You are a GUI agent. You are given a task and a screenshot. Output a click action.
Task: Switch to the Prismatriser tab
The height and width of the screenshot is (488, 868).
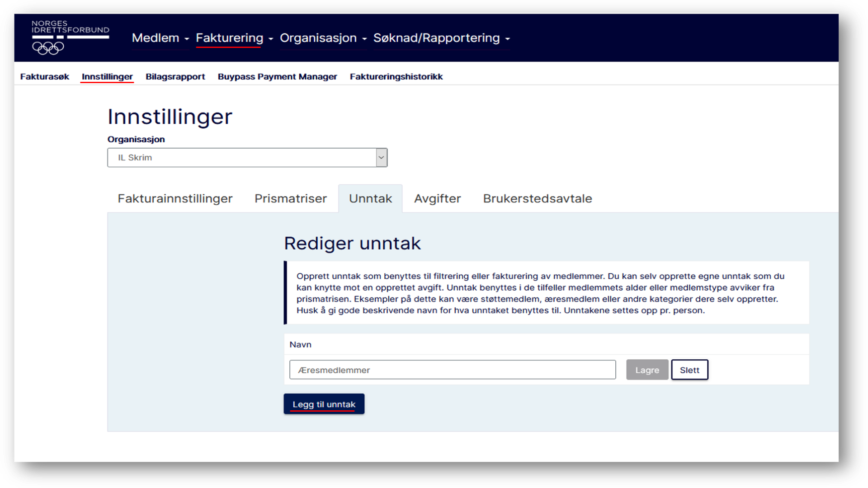290,198
